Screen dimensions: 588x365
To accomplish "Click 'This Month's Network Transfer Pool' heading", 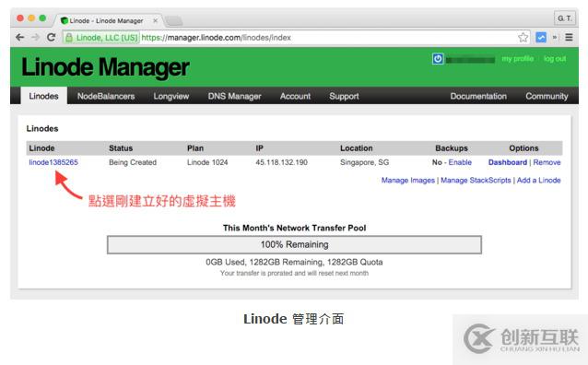I will pyautogui.click(x=294, y=228).
